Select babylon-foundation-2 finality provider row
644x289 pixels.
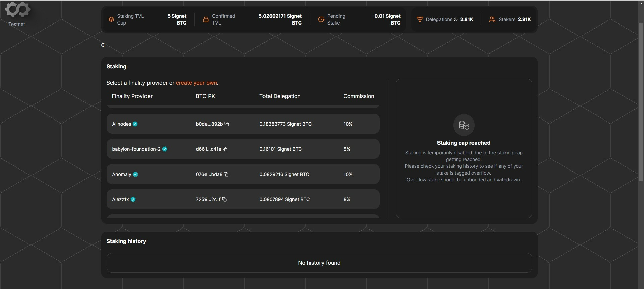(243, 149)
